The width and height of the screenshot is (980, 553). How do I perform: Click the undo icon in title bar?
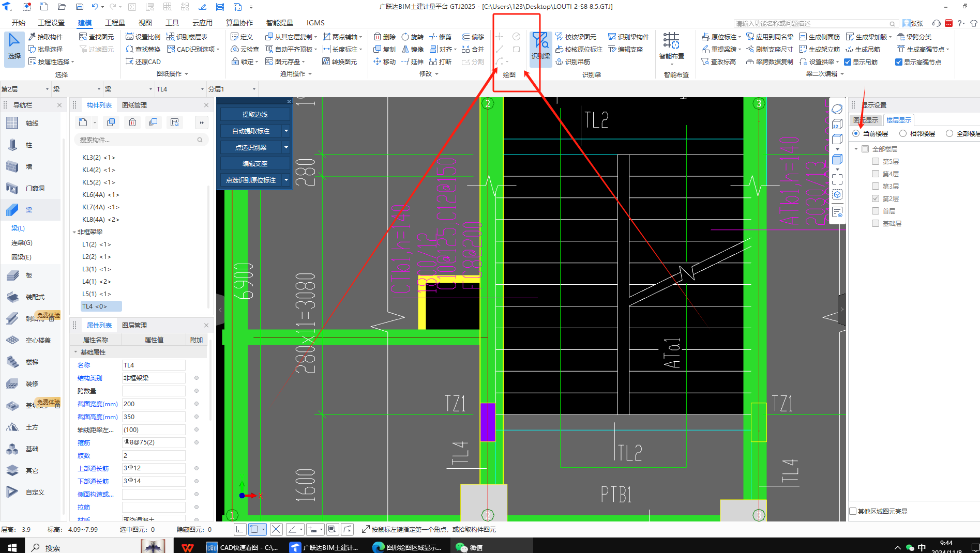tap(95, 7)
